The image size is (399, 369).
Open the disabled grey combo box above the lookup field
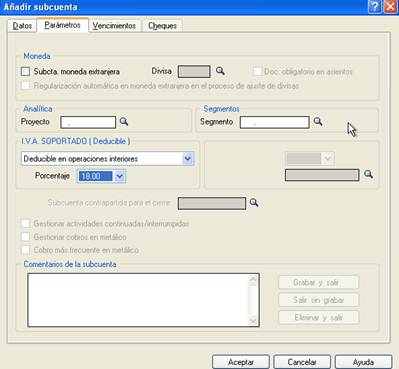click(310, 158)
